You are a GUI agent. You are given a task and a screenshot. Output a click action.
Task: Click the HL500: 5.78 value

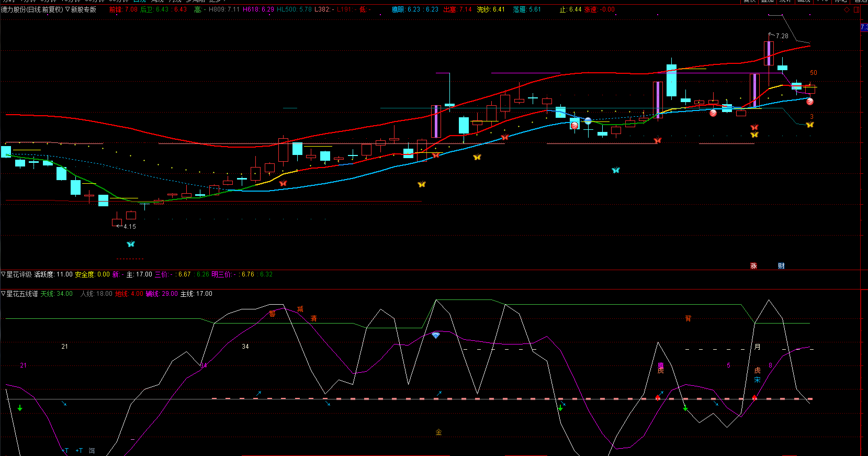pos(294,9)
